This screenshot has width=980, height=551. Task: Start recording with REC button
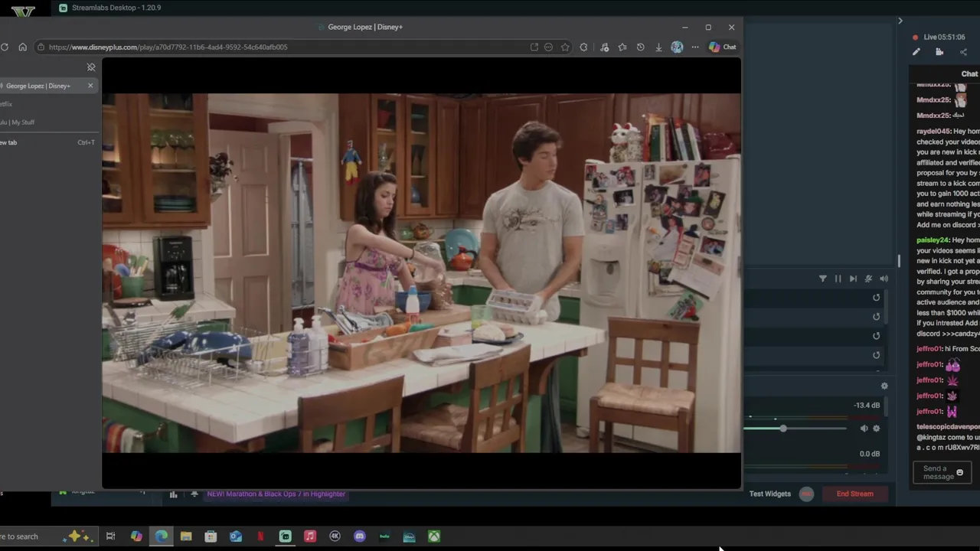click(806, 494)
